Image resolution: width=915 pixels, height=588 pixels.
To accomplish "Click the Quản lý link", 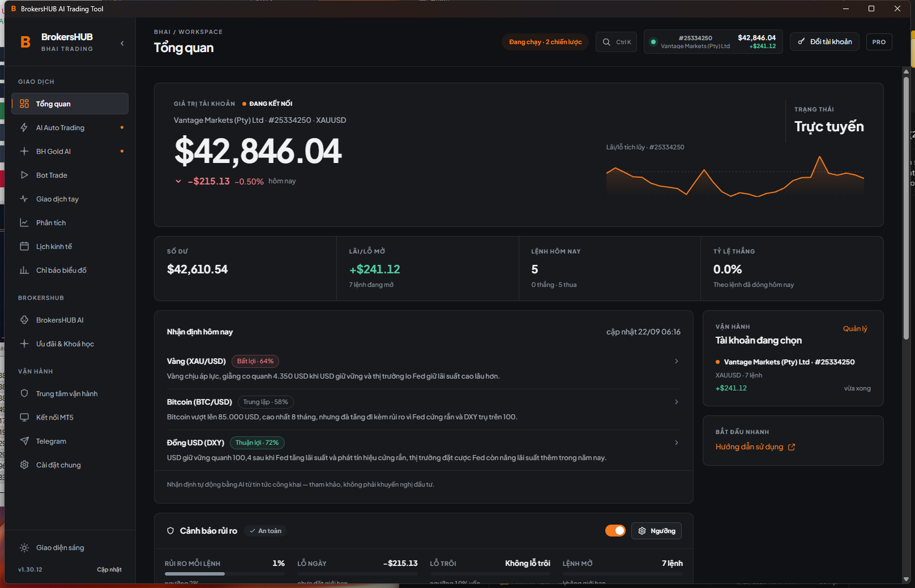I will tap(855, 329).
